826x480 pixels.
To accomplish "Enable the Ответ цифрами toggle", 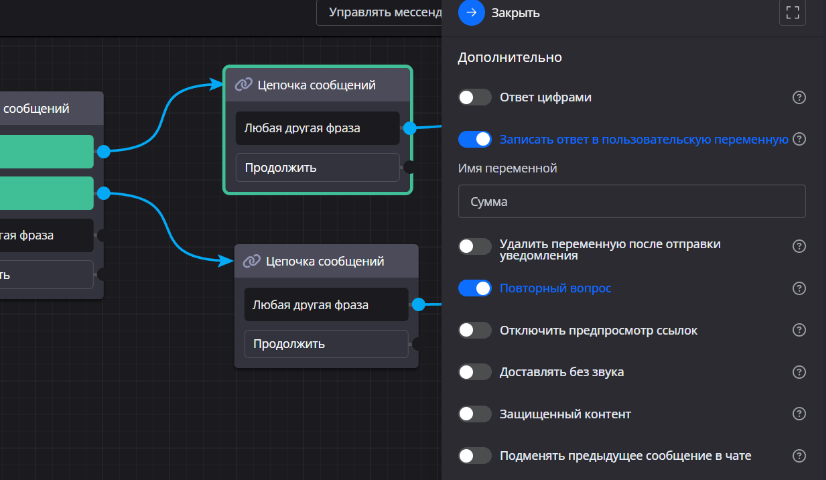I will pyautogui.click(x=475, y=97).
